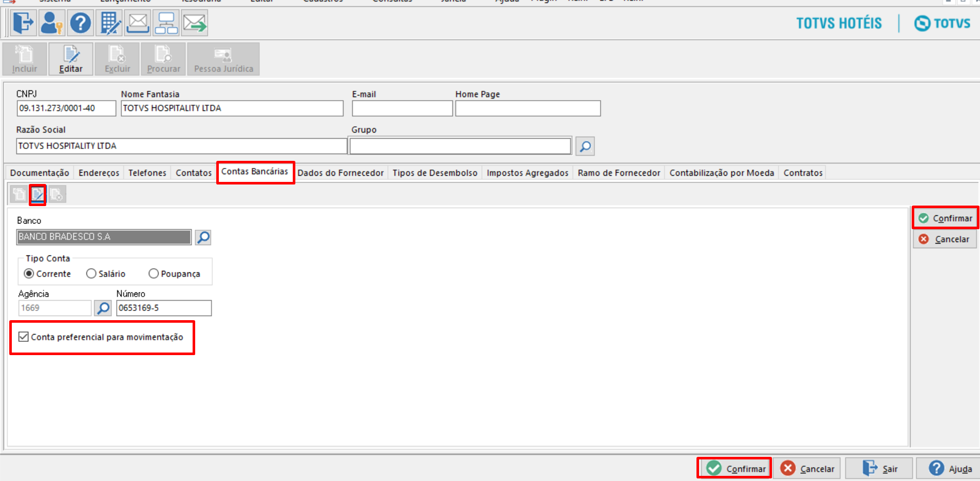Click the bottom Cancelar button

[x=807, y=468]
